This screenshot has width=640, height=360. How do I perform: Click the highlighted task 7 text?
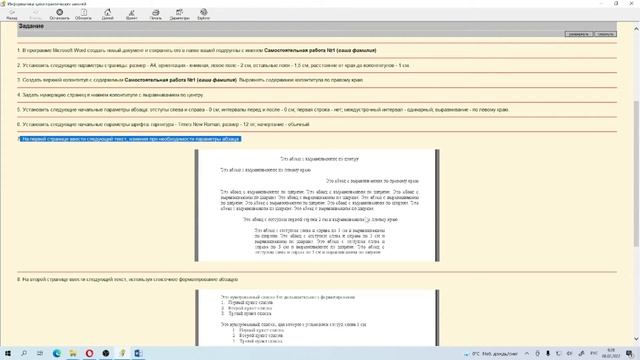coord(131,139)
